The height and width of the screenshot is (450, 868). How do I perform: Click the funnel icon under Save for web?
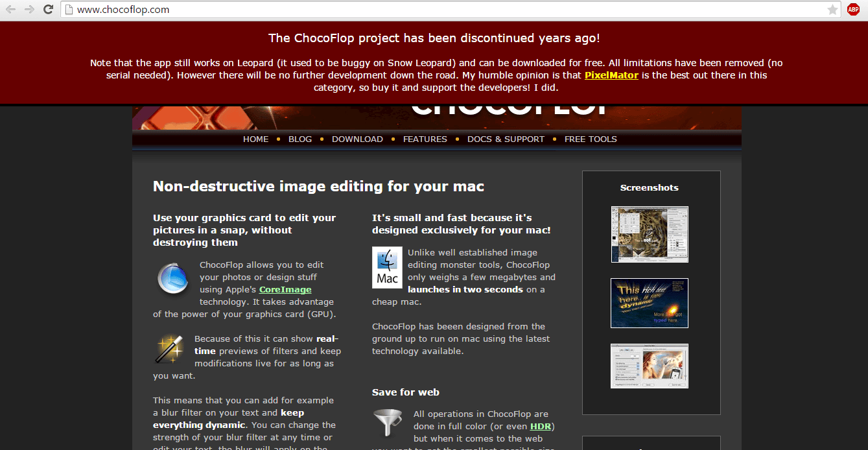tap(388, 423)
